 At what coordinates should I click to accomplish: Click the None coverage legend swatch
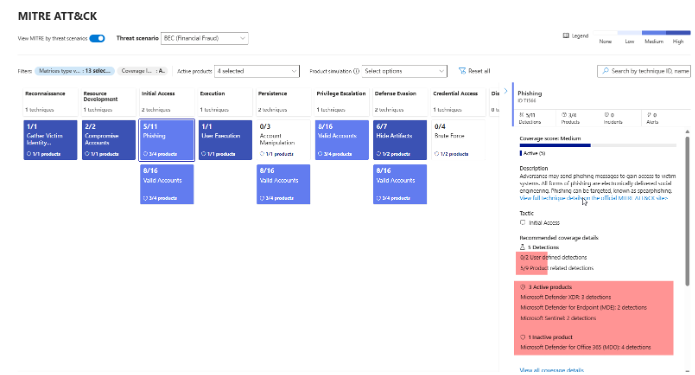click(605, 33)
